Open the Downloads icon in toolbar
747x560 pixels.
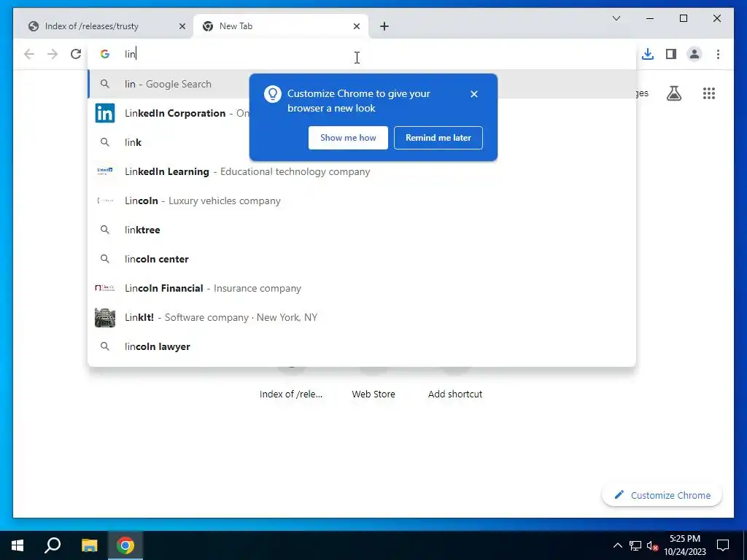[648, 54]
